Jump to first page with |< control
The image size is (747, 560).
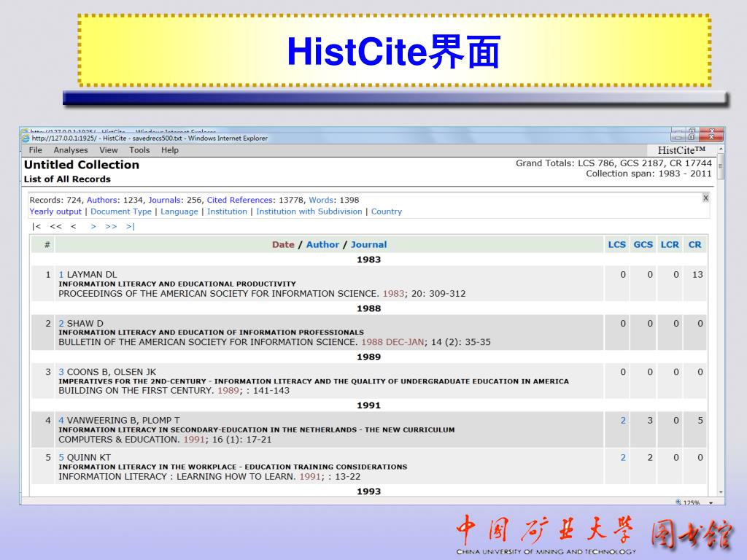tap(36, 227)
